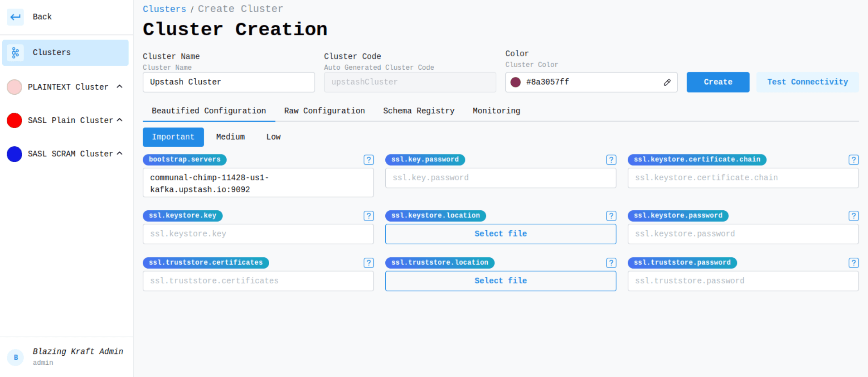868x377 pixels.
Task: Collapse the SASL SCRAM Cluster chevron
Action: point(120,154)
